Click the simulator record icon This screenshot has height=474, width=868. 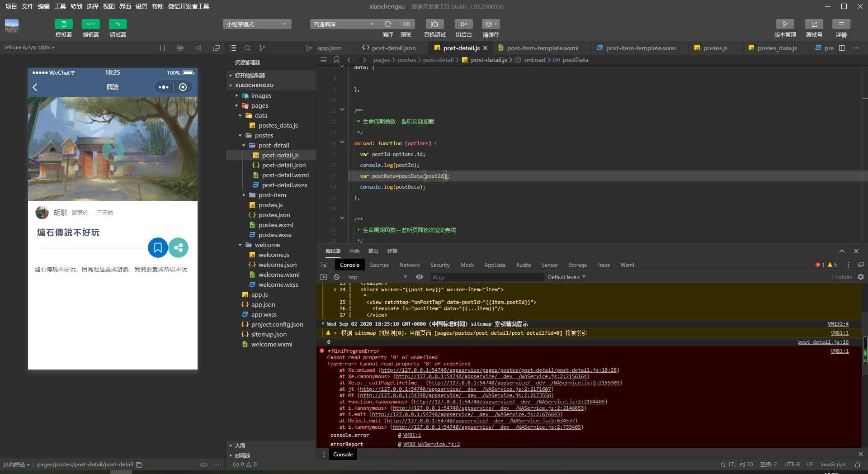(180, 48)
